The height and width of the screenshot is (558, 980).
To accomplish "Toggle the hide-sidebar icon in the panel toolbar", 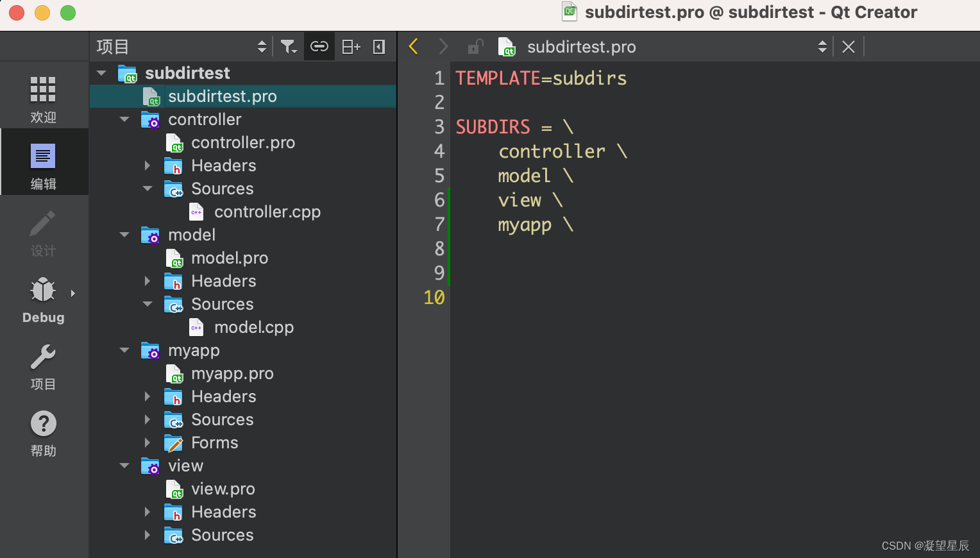I will [379, 46].
